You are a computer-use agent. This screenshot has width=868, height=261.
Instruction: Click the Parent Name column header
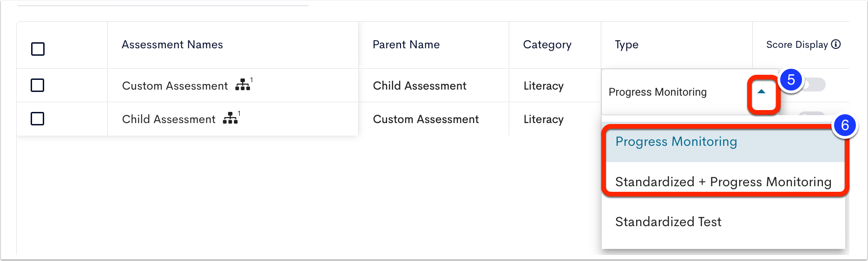(406, 45)
